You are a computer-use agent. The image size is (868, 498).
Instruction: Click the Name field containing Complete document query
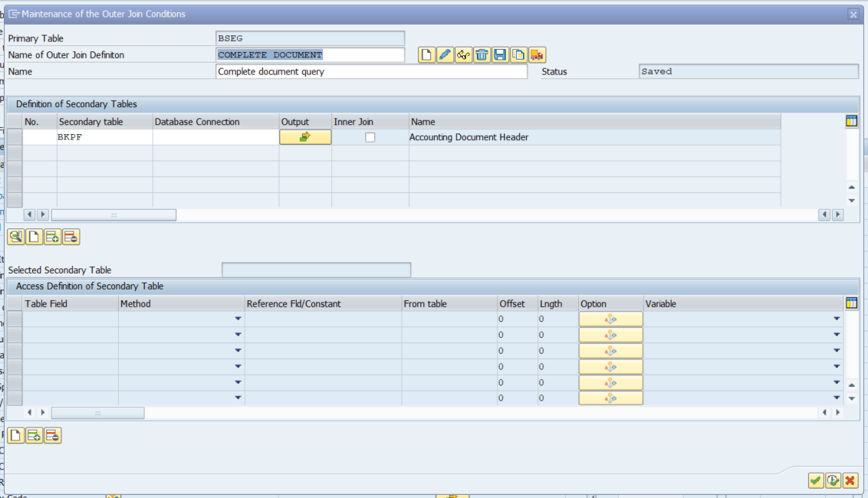click(372, 71)
